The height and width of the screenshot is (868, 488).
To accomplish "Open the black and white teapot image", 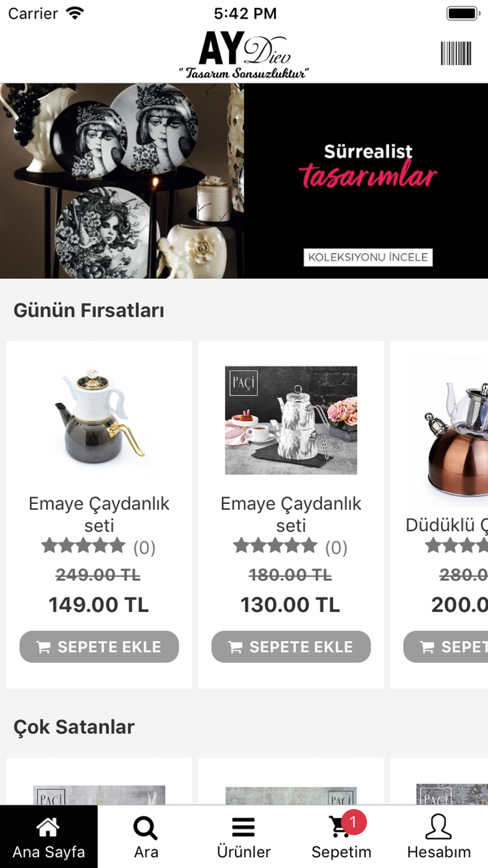I will click(99, 417).
